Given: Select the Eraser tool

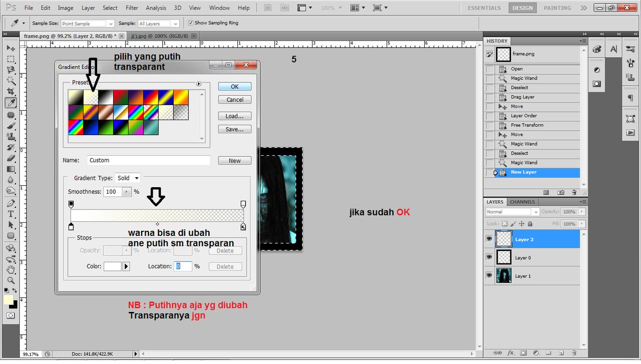Looking at the screenshot, I should [x=11, y=158].
